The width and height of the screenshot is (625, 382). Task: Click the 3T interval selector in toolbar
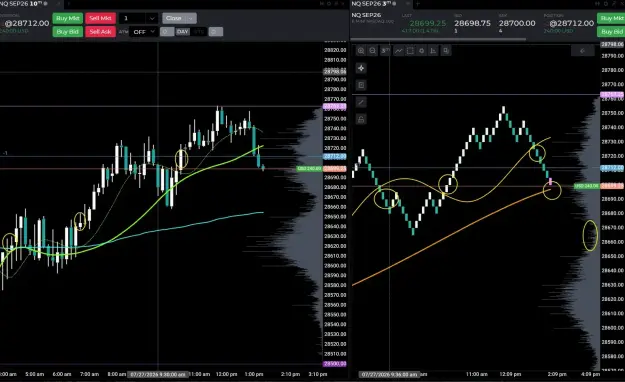tap(385, 51)
